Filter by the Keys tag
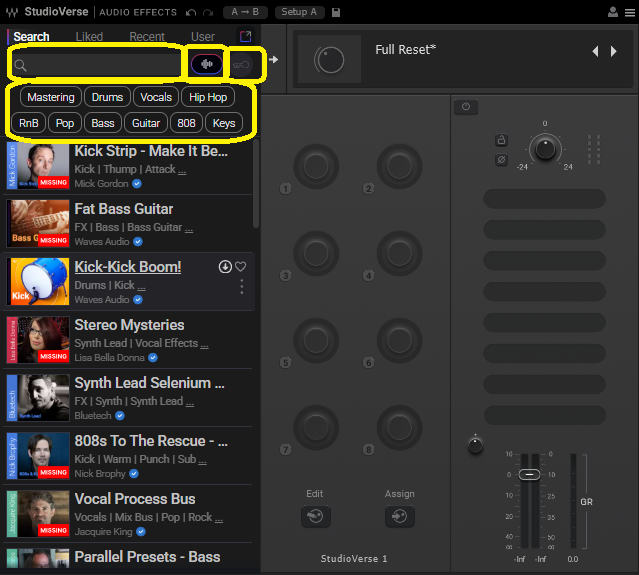Viewport: 639px width, 575px height. [x=224, y=123]
